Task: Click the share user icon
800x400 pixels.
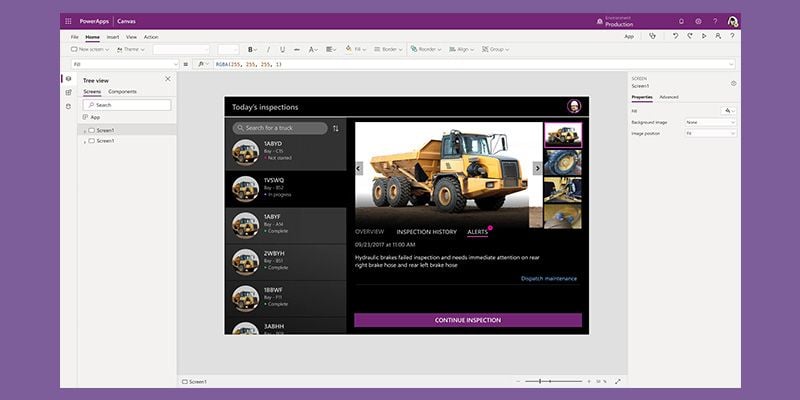Action: click(718, 36)
